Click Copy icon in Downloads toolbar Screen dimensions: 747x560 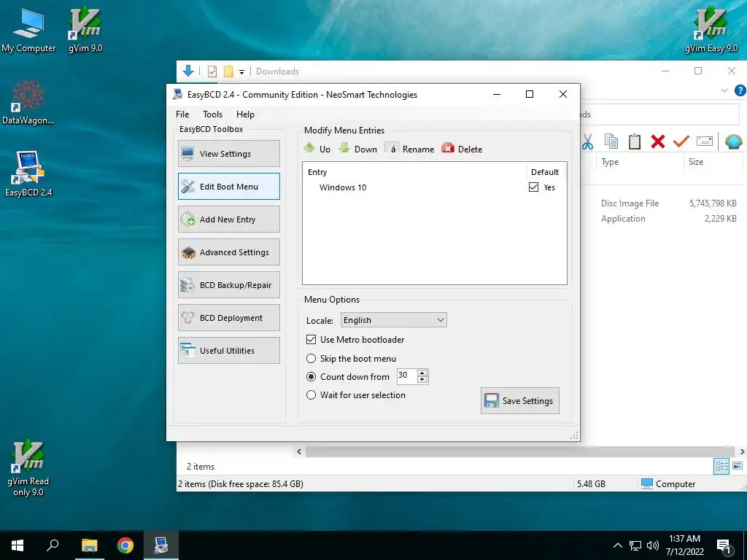[611, 141]
